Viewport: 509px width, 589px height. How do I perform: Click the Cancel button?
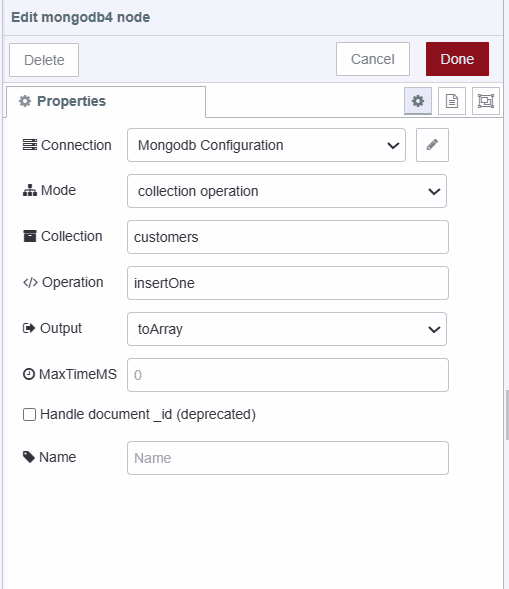pyautogui.click(x=373, y=59)
